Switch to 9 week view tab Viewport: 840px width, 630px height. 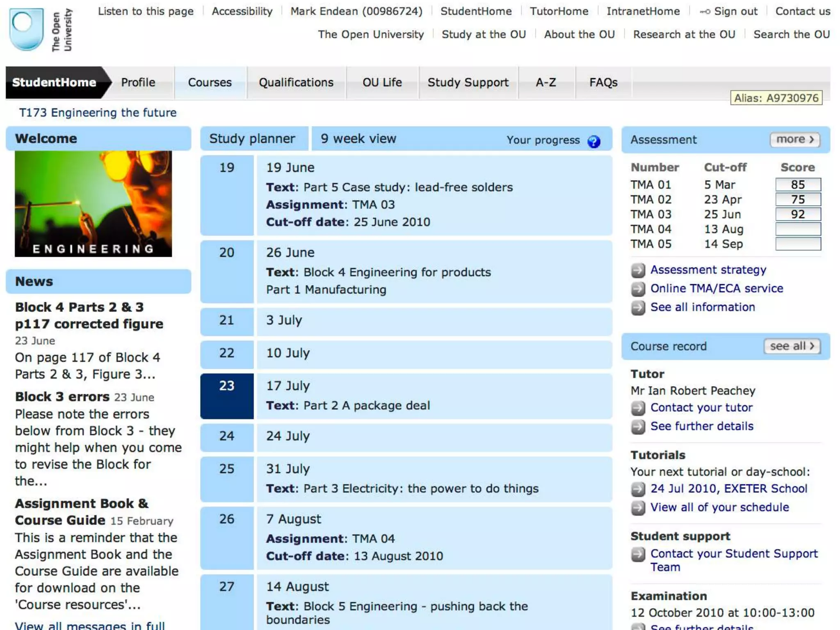click(x=358, y=139)
